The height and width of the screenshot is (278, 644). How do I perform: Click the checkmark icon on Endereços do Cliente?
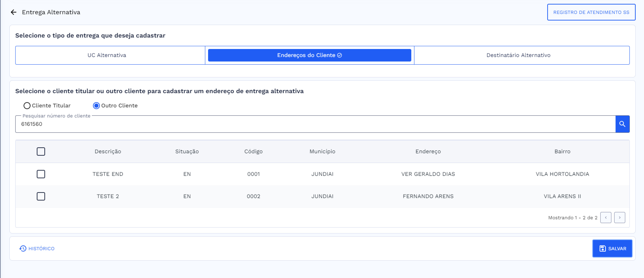(339, 55)
